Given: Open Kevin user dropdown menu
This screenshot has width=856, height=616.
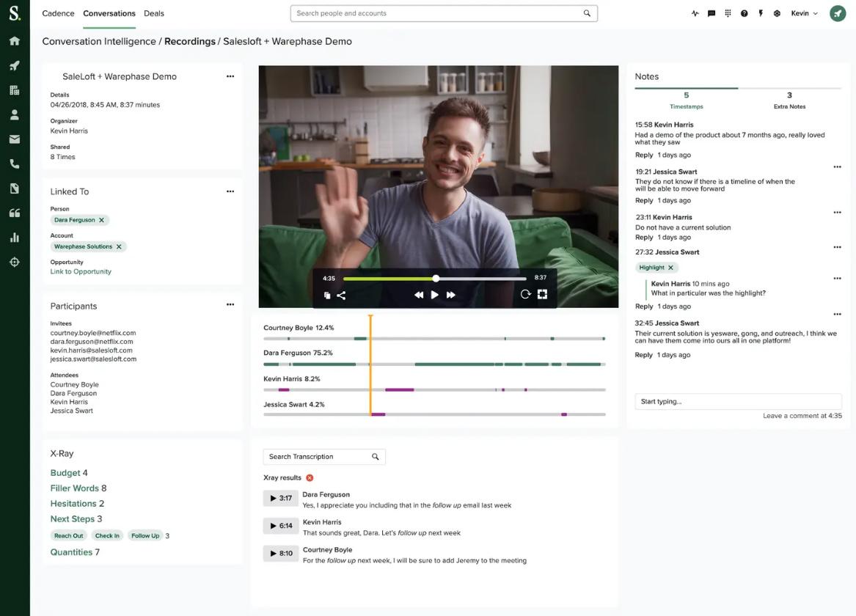Looking at the screenshot, I should 804,13.
